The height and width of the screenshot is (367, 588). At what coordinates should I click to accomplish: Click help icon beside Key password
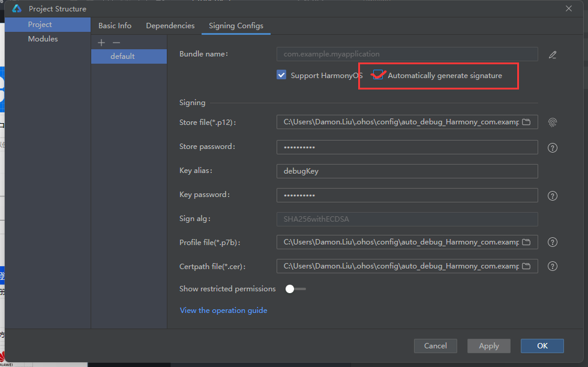(x=553, y=195)
